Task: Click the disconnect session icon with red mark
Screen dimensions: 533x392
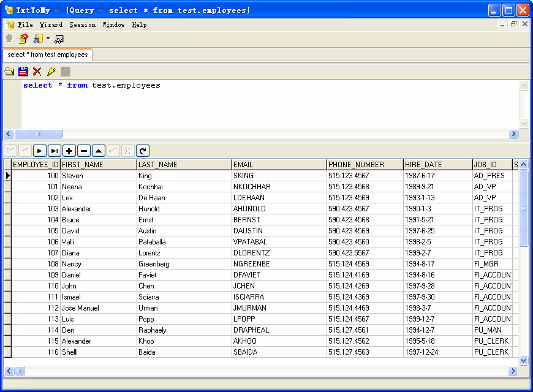Action: pyautogui.click(x=23, y=39)
